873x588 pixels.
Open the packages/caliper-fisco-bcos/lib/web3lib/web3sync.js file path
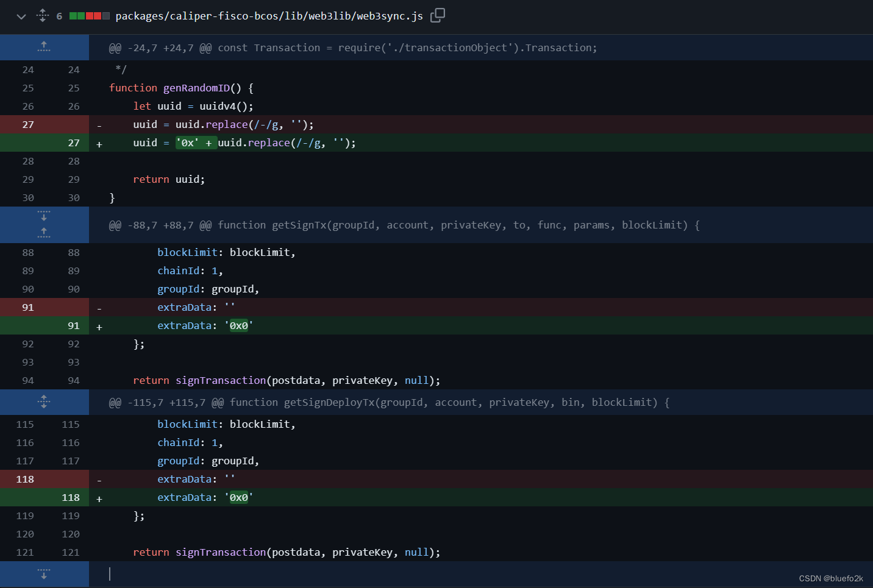pos(269,16)
